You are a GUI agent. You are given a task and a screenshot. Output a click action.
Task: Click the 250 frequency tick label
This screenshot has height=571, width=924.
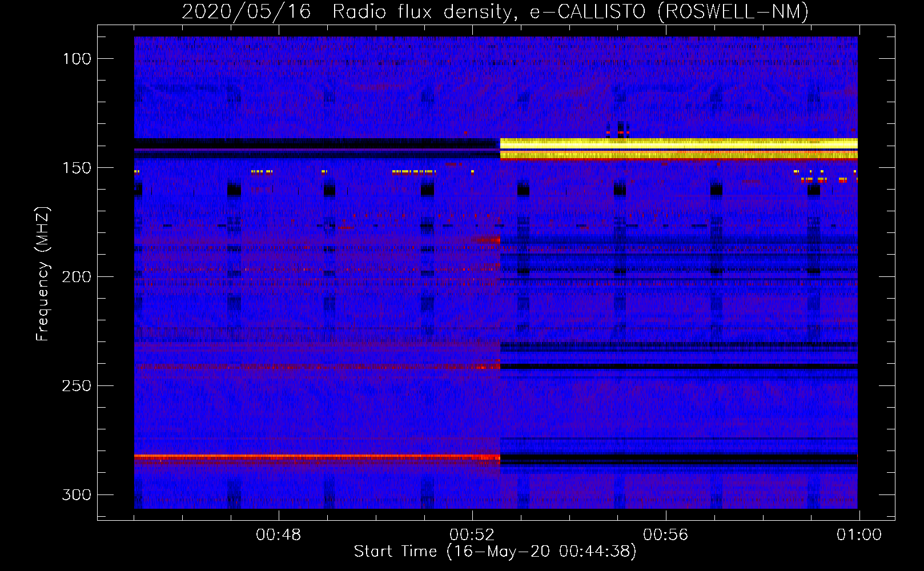(x=77, y=386)
